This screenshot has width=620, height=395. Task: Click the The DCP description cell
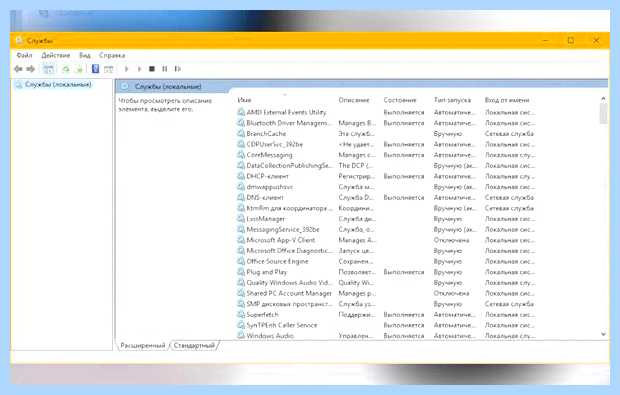pyautogui.click(x=355, y=166)
